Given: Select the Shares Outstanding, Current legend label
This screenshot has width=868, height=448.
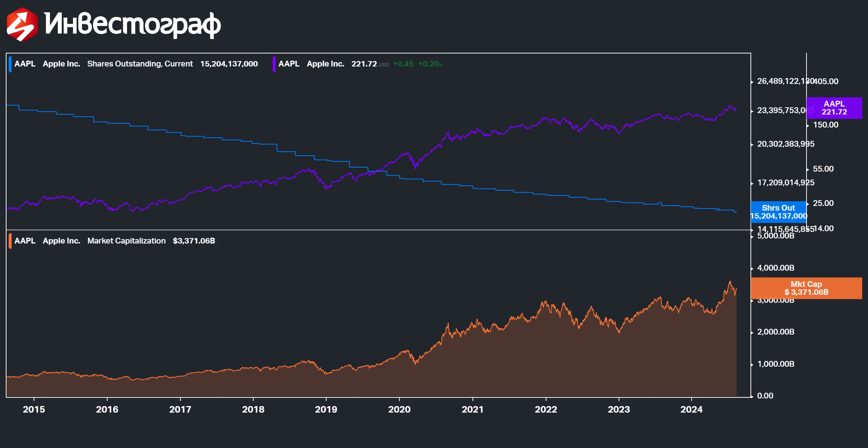Looking at the screenshot, I should tap(140, 64).
